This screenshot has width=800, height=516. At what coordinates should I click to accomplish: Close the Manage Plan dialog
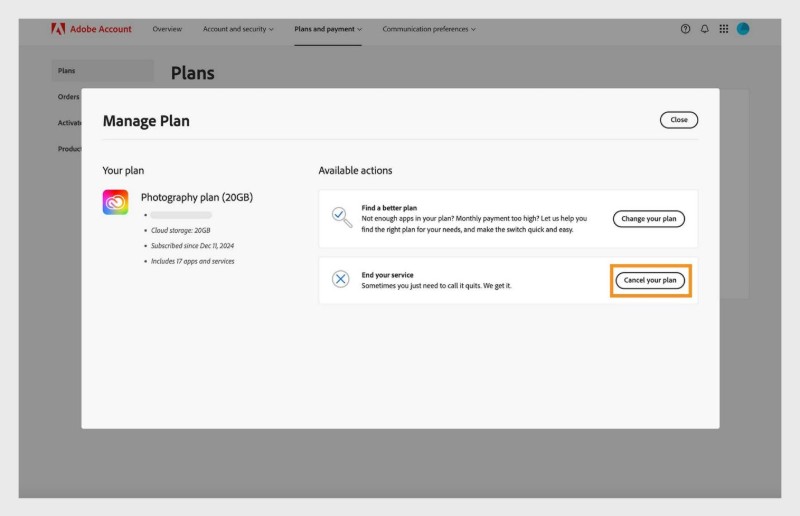pos(679,120)
